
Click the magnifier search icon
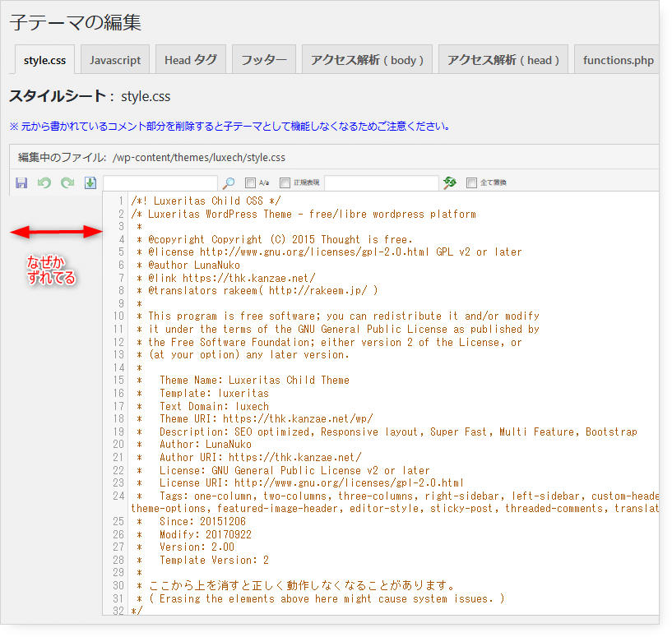tap(229, 182)
